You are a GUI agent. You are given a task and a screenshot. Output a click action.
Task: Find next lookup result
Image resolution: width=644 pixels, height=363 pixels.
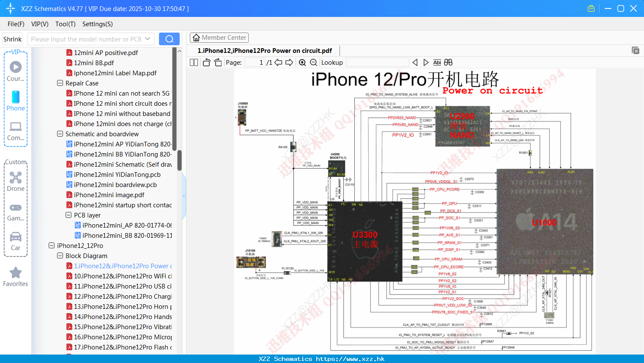click(426, 62)
